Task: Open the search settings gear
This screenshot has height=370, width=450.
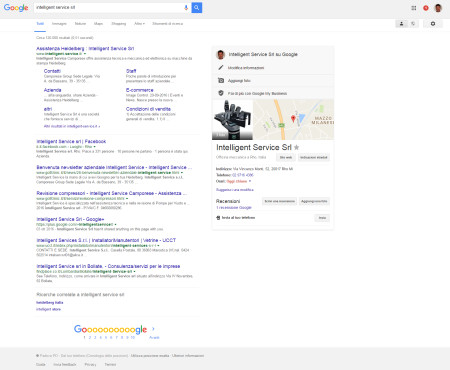Action: pos(433,24)
